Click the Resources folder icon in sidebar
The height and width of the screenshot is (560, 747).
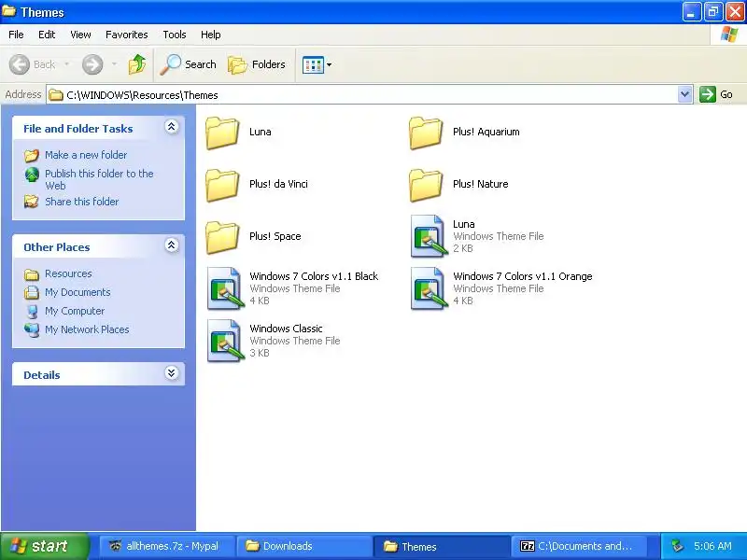tap(32, 273)
